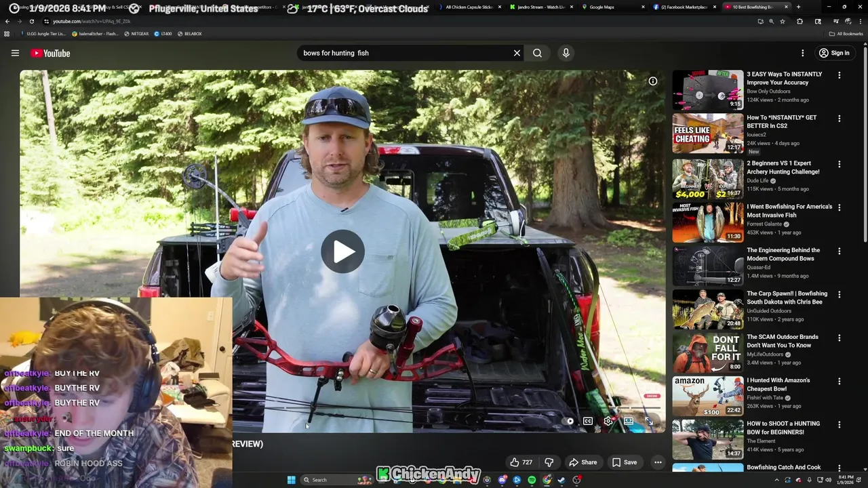
Task: Enter fullscreen on the video player
Action: pyautogui.click(x=649, y=421)
